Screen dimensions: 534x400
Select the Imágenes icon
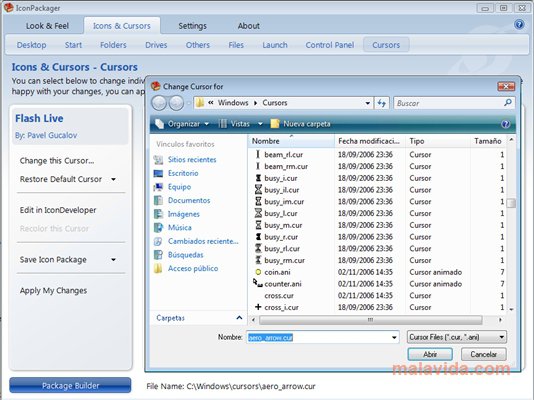158,214
